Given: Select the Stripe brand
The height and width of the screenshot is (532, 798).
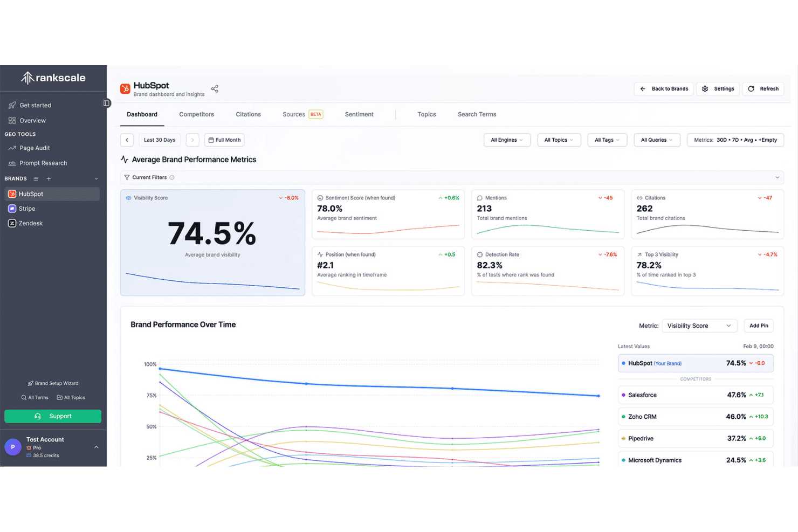Looking at the screenshot, I should point(52,209).
